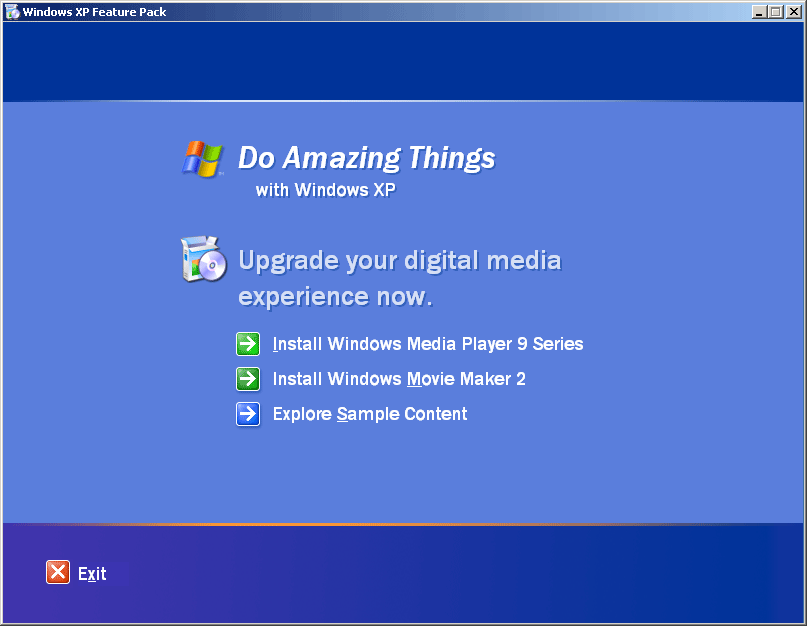Image resolution: width=807 pixels, height=626 pixels.
Task: Select the Explore Sample Content link
Action: click(370, 414)
